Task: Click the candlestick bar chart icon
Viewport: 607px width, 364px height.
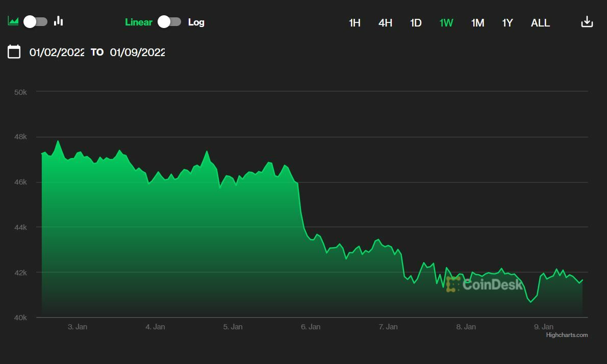Action: 59,21
